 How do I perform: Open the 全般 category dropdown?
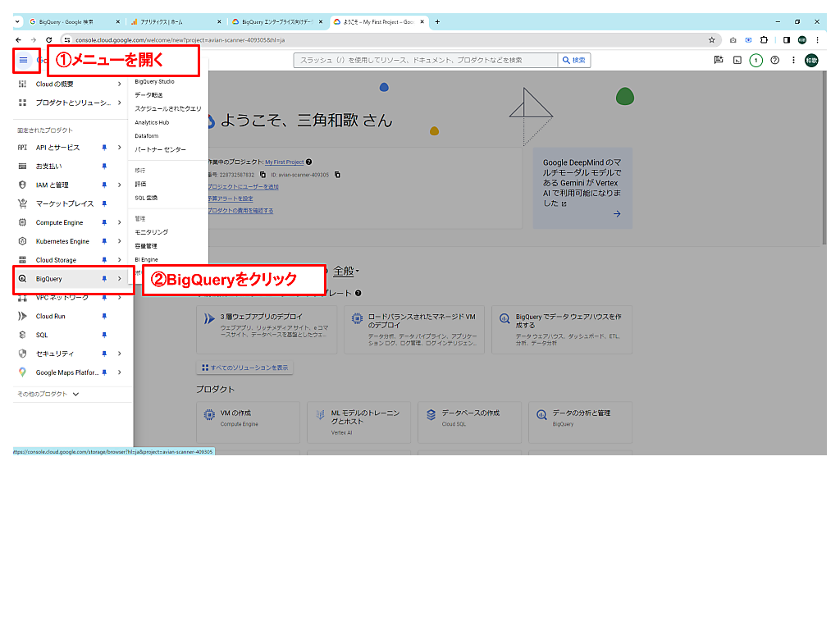pos(346,271)
